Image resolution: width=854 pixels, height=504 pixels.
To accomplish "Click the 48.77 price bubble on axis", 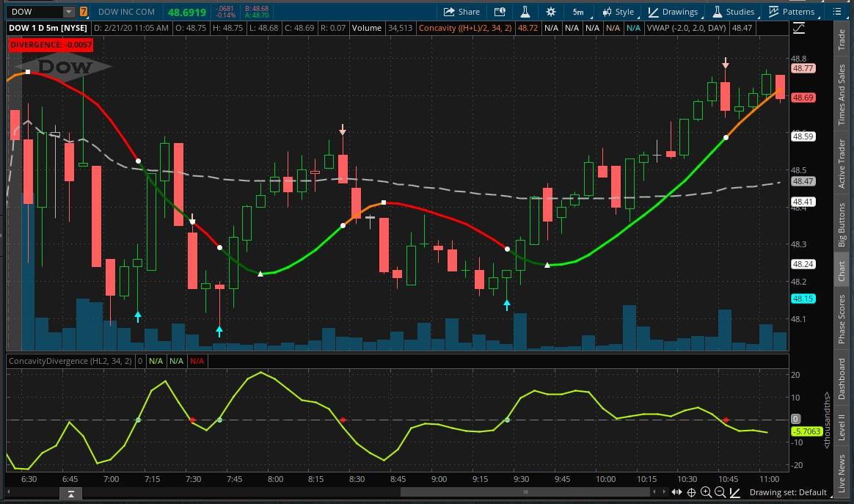I will click(x=803, y=68).
